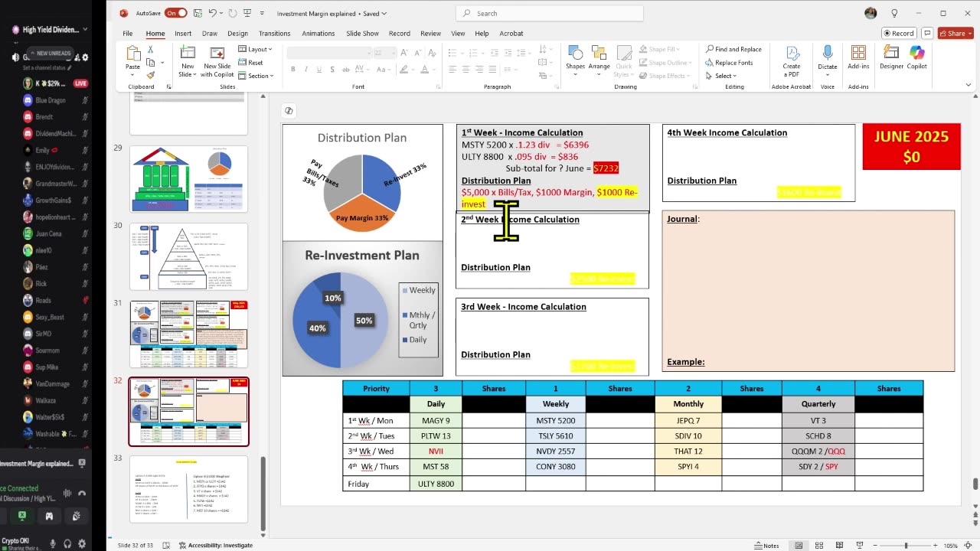
Task: Open the File menu
Action: click(128, 33)
